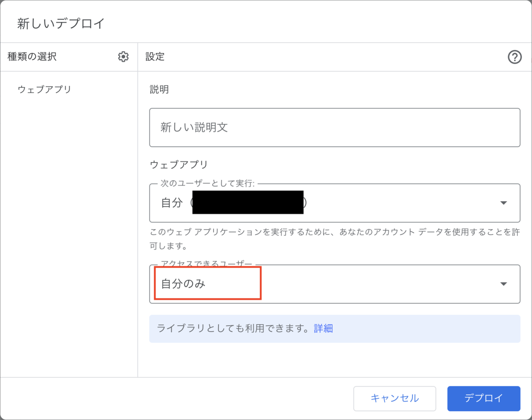This screenshot has width=532, height=420.
Task: Click the ライブラリとしても利用できます notice text
Action: pos(233,328)
